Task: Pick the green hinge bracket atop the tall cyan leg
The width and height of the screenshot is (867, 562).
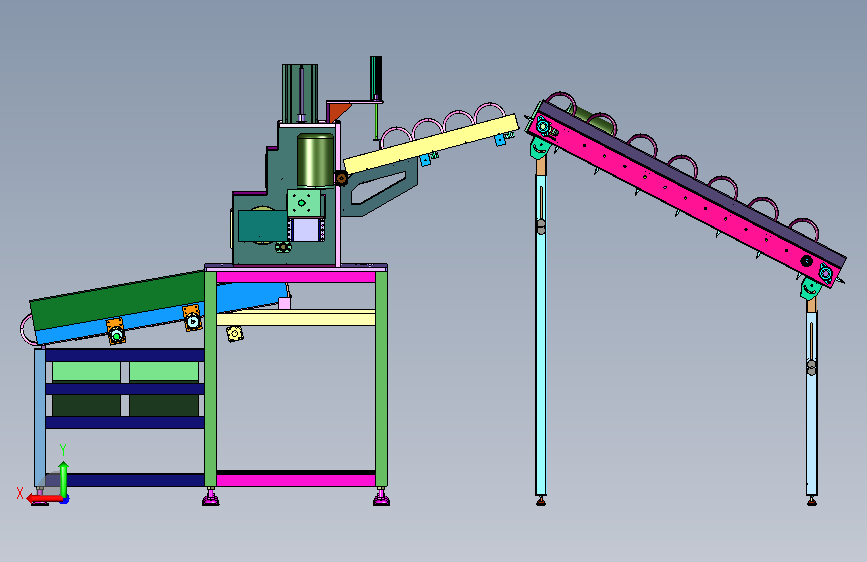Action: tap(540, 148)
